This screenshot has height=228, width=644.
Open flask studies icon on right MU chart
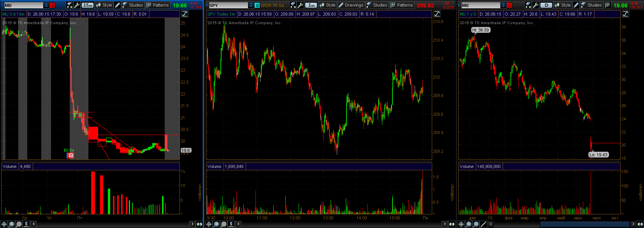click(528, 5)
